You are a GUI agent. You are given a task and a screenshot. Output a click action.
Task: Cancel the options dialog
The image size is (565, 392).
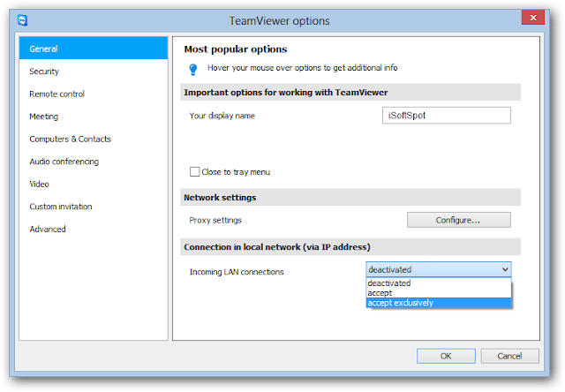pos(510,356)
